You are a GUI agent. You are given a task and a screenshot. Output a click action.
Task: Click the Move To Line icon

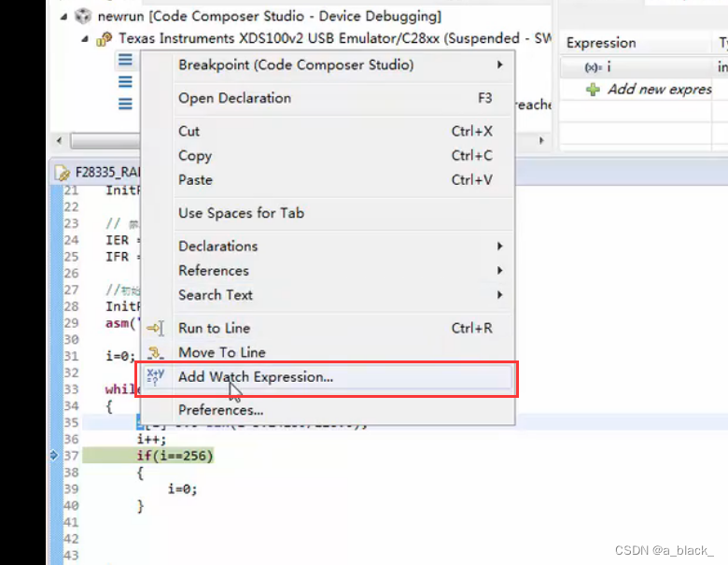click(155, 353)
